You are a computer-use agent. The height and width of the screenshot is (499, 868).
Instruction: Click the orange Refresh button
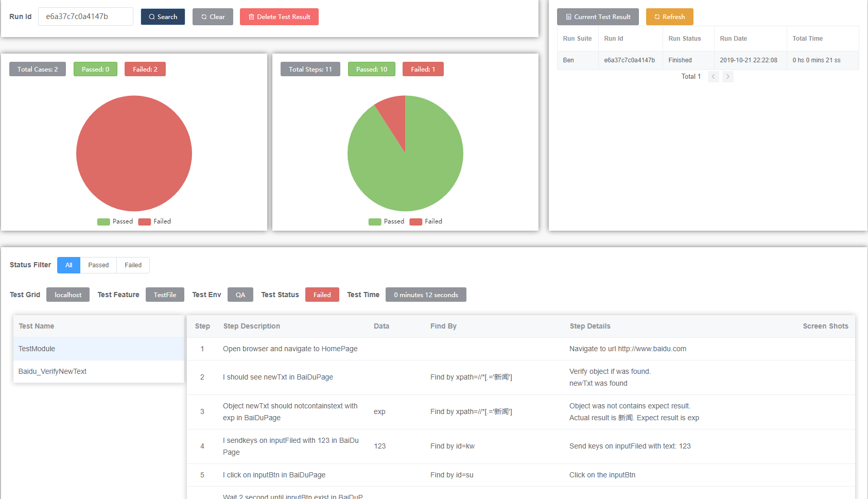click(x=669, y=16)
